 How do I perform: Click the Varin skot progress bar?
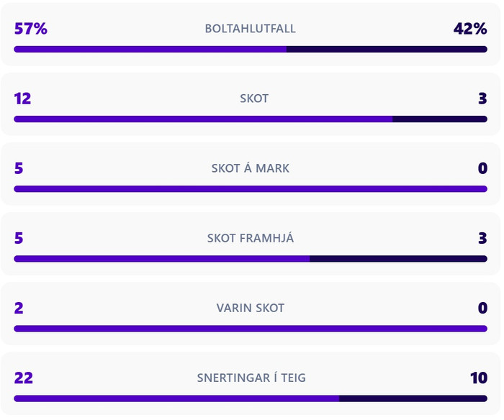[251, 329]
